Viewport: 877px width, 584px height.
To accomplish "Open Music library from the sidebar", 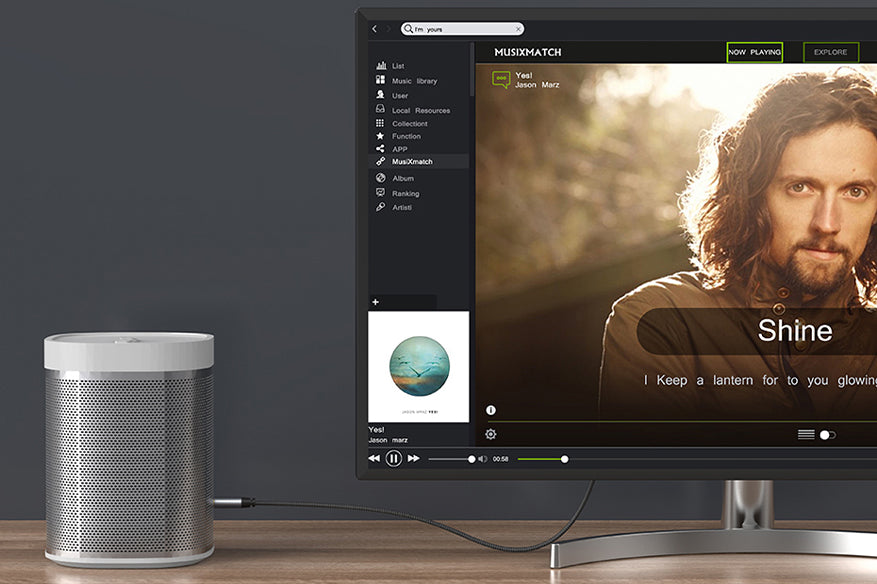I will (x=413, y=81).
